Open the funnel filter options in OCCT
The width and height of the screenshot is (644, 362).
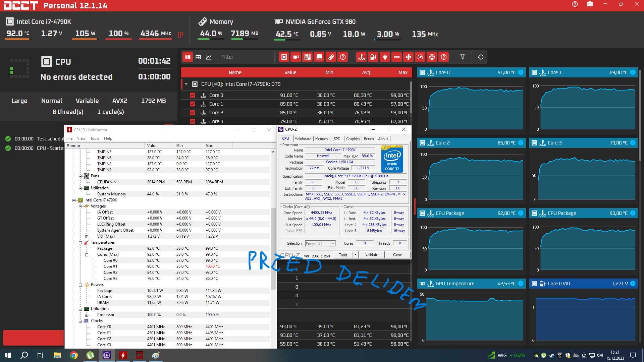pyautogui.click(x=463, y=57)
